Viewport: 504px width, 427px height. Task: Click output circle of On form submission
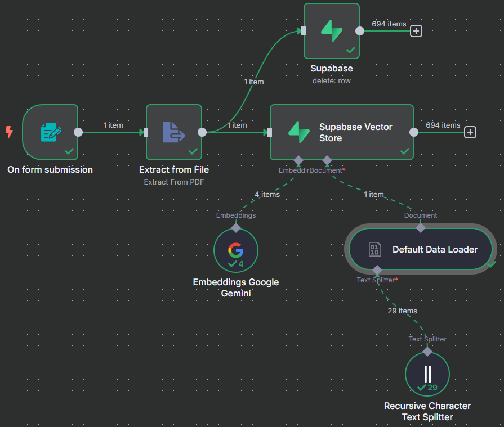(x=78, y=132)
